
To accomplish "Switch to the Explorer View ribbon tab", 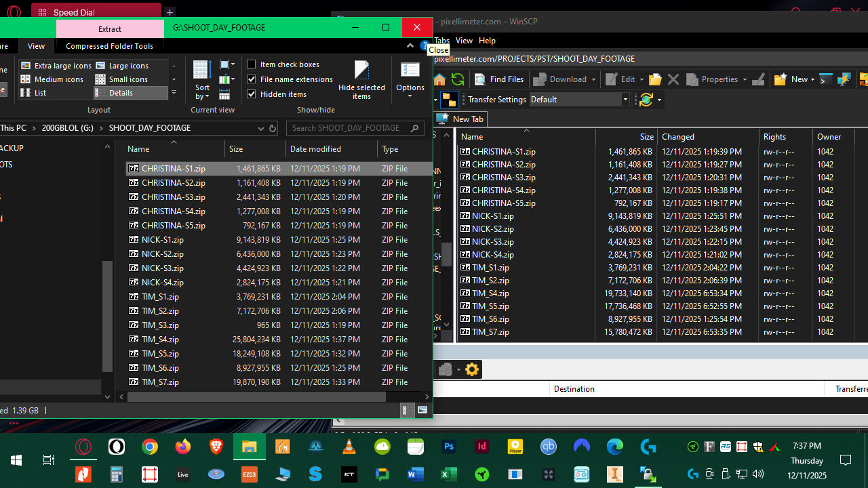I will click(x=36, y=46).
